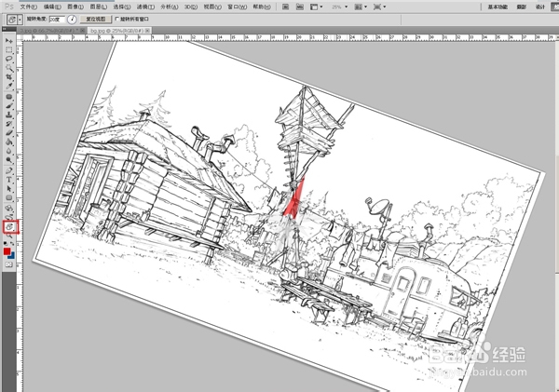559x392 pixels.
Task: Open the 视图(V) menu
Action: 212,7
